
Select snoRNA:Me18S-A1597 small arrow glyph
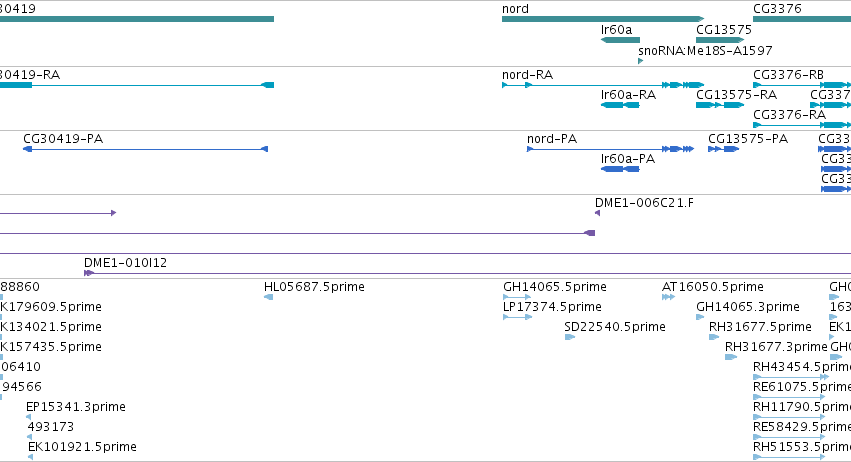(x=640, y=61)
